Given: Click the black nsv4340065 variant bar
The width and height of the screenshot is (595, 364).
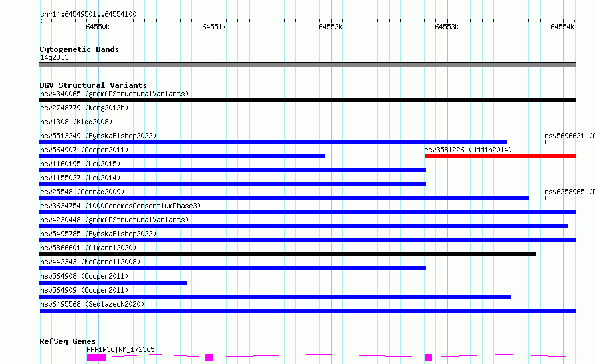Looking at the screenshot, I should coord(308,100).
